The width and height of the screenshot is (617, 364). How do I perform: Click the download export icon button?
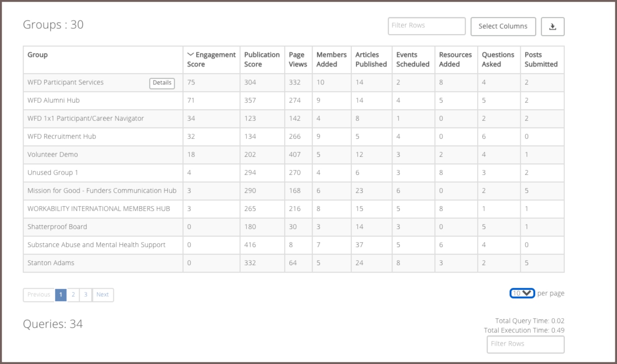pos(552,27)
